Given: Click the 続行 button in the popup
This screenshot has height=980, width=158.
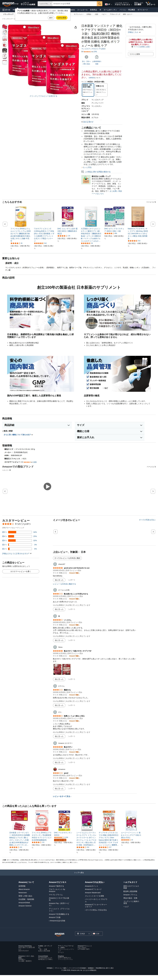Looking at the screenshot, I should (x=51, y=18).
